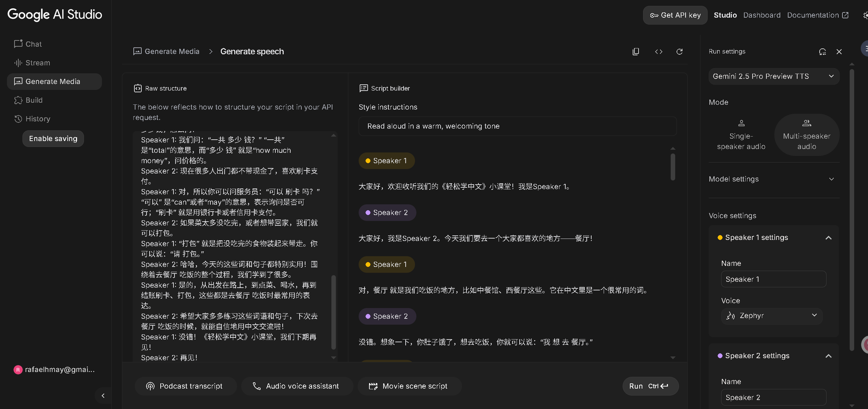Viewport: 868px width, 409px height.
Task: Click the key icon in Get API key
Action: pos(654,15)
